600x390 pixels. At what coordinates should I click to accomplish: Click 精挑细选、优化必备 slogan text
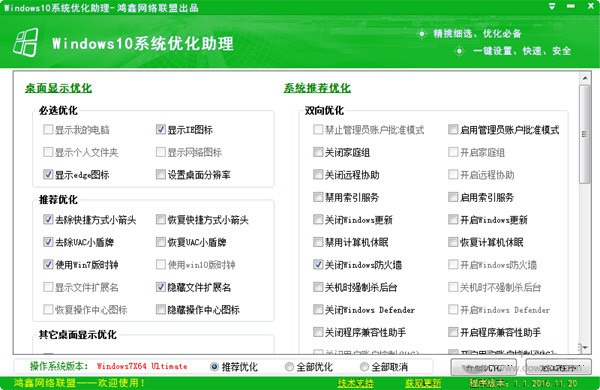pos(477,34)
